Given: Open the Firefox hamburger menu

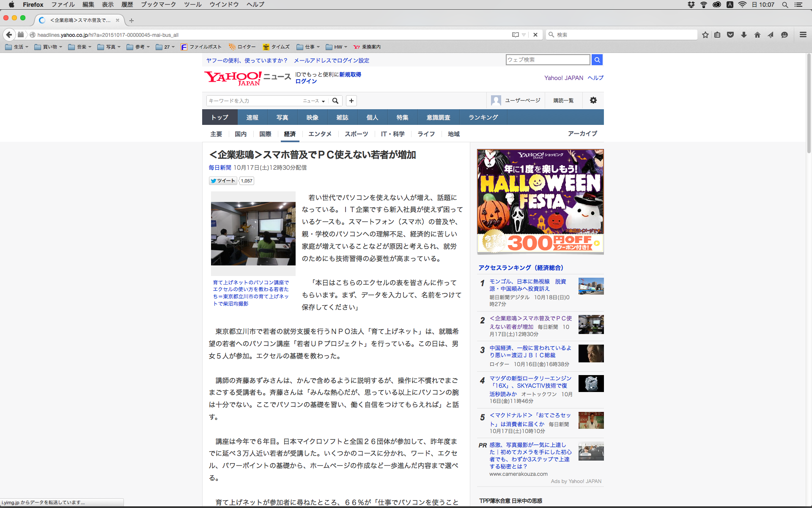Looking at the screenshot, I should (803, 35).
